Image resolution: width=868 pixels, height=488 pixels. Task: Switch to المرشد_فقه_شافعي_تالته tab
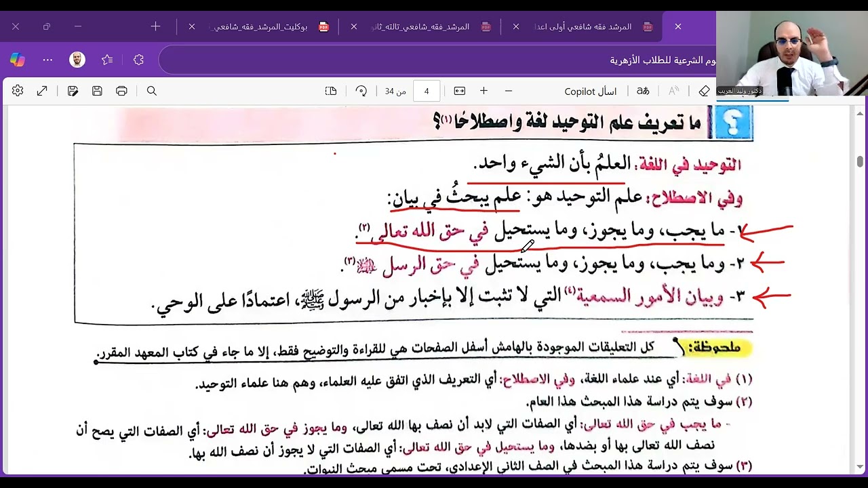point(420,27)
